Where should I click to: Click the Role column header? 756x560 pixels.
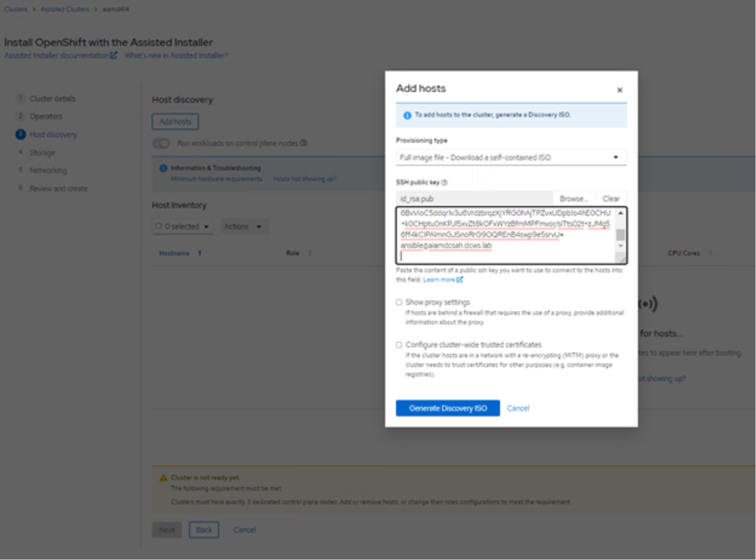(x=293, y=253)
